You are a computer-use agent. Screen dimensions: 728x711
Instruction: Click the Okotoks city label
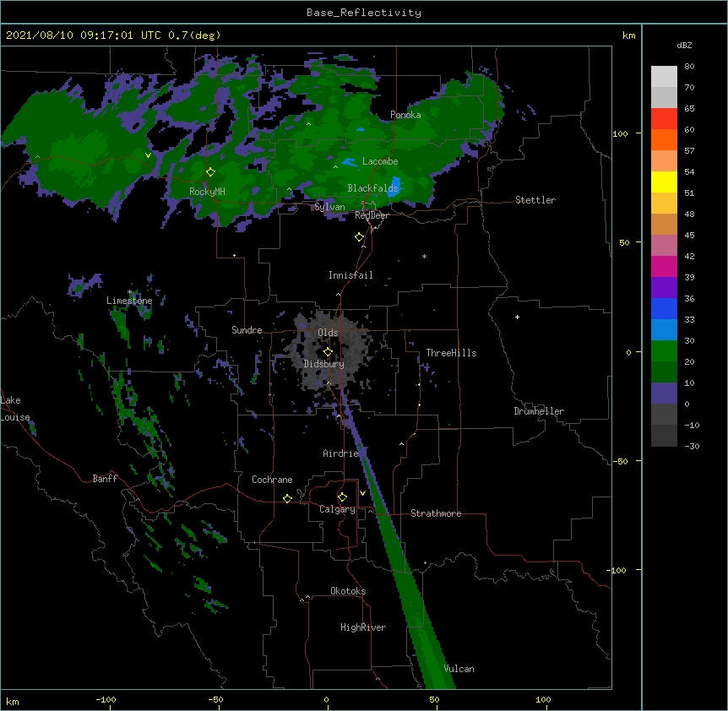click(x=348, y=591)
